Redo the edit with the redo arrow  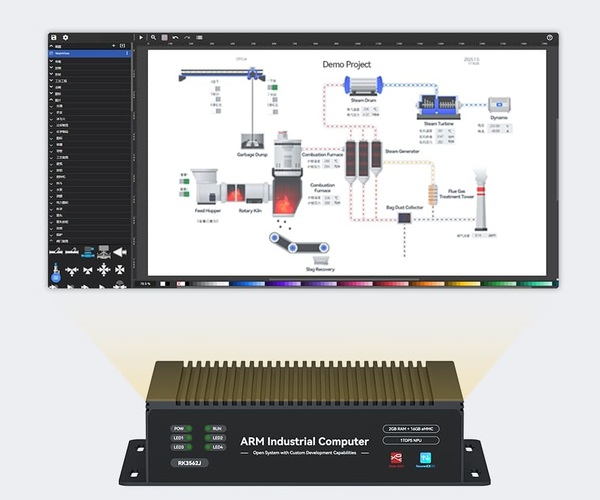pyautogui.click(x=187, y=37)
